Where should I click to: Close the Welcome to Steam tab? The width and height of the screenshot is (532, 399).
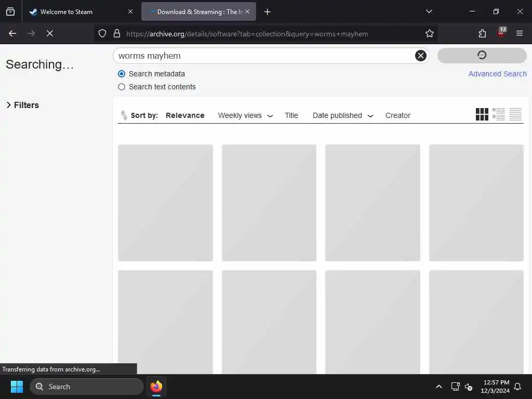click(130, 11)
